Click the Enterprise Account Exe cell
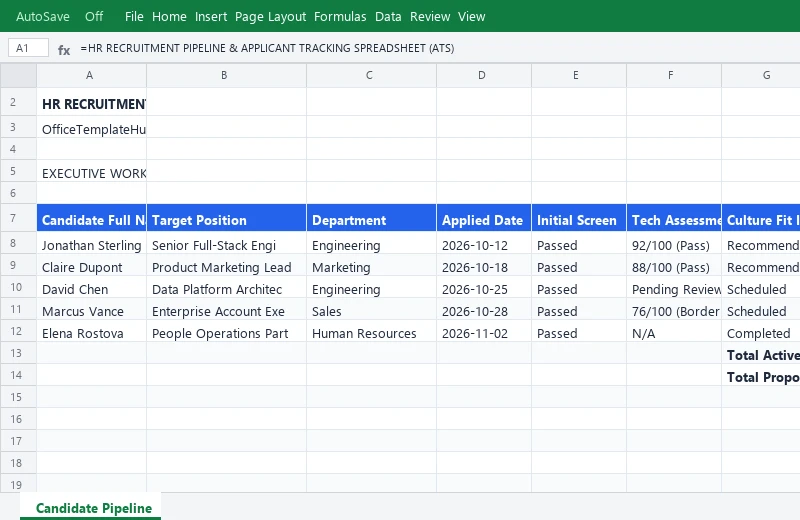This screenshot has width=800, height=520. click(x=227, y=309)
